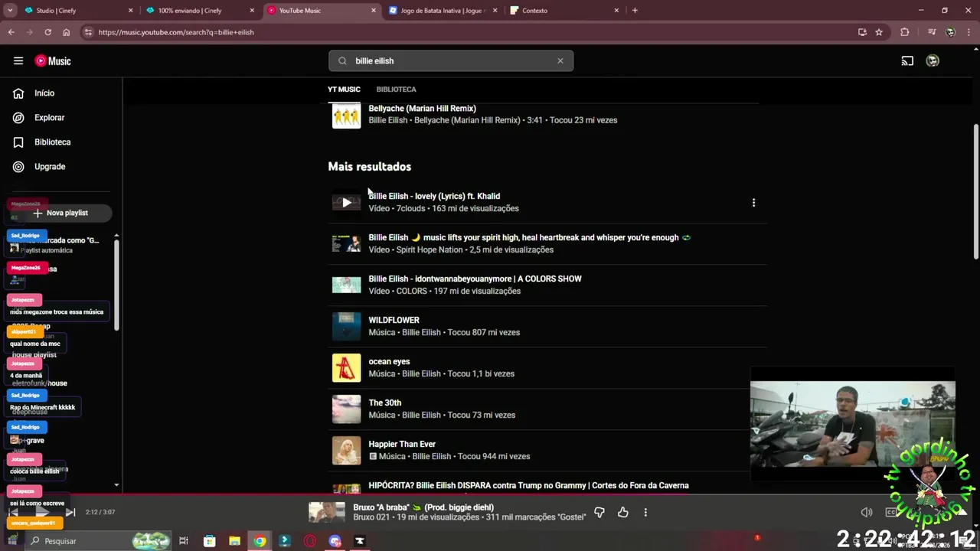Open Billie Eilish artist link under Bellyache

(x=387, y=120)
